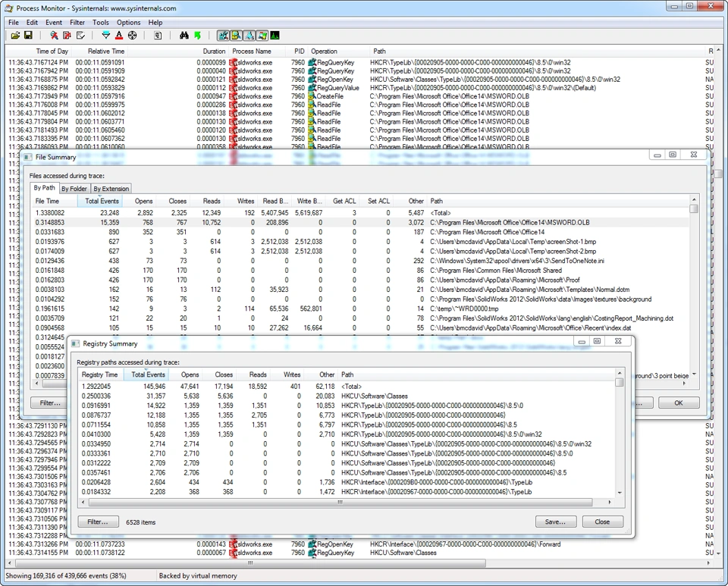Click the RegOpenKey icon in Forward row
Image resolution: width=728 pixels, height=586 pixels.
click(x=312, y=544)
